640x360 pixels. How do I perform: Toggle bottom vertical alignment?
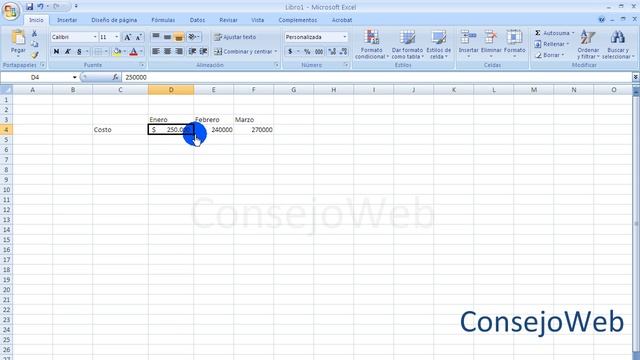click(x=179, y=37)
